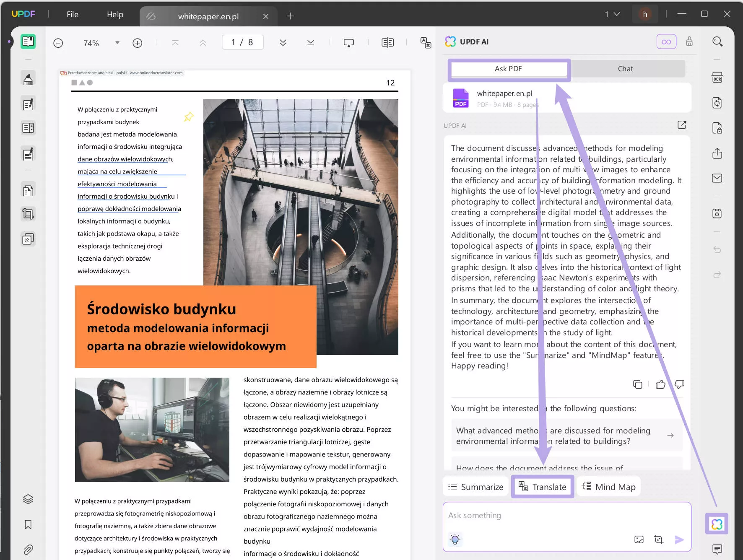This screenshot has height=560, width=743.
Task: Open the Convert PDF tool
Action: click(x=717, y=103)
